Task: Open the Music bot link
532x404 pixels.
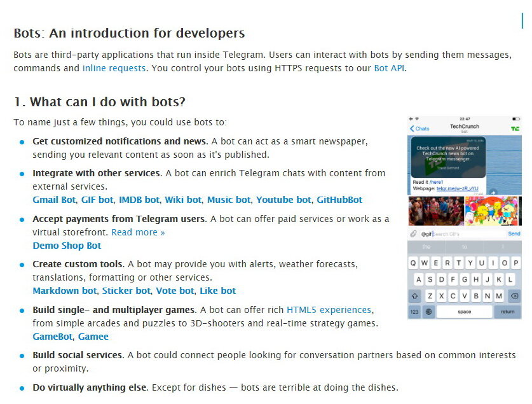Action: pyautogui.click(x=229, y=200)
